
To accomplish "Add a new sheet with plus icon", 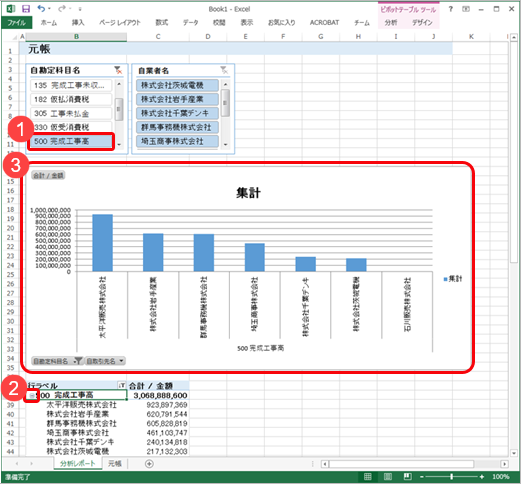I will tap(149, 464).
